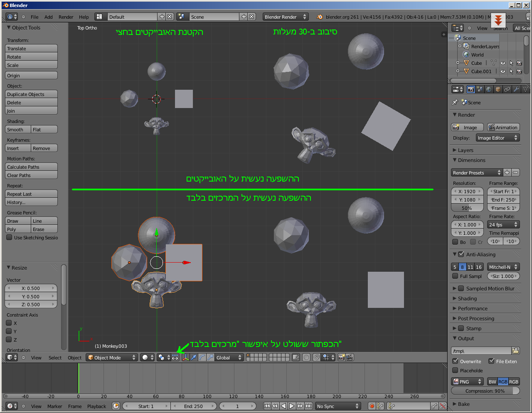
Task: Uncheck the Overwrite output option
Action: click(455, 361)
